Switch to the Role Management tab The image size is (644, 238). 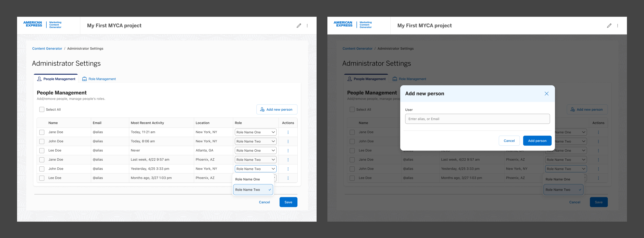click(102, 79)
